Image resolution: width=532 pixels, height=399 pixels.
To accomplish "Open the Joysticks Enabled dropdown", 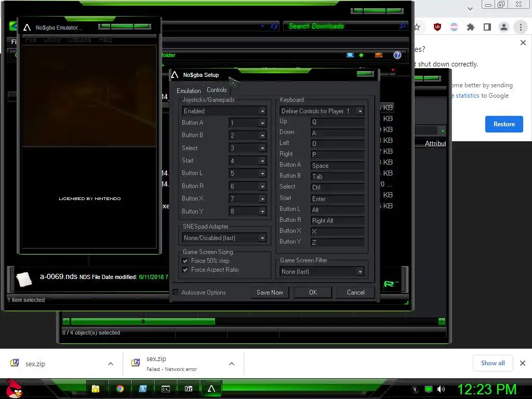I will [224, 111].
